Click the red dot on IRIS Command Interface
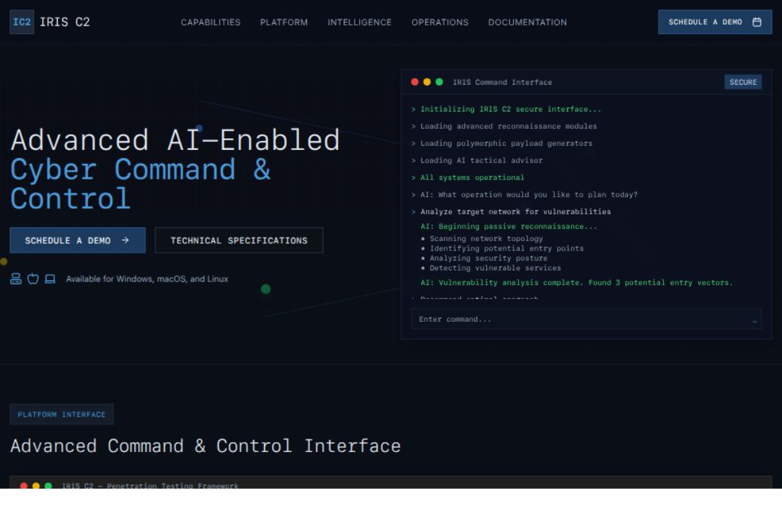The width and height of the screenshot is (782, 532). coord(414,82)
